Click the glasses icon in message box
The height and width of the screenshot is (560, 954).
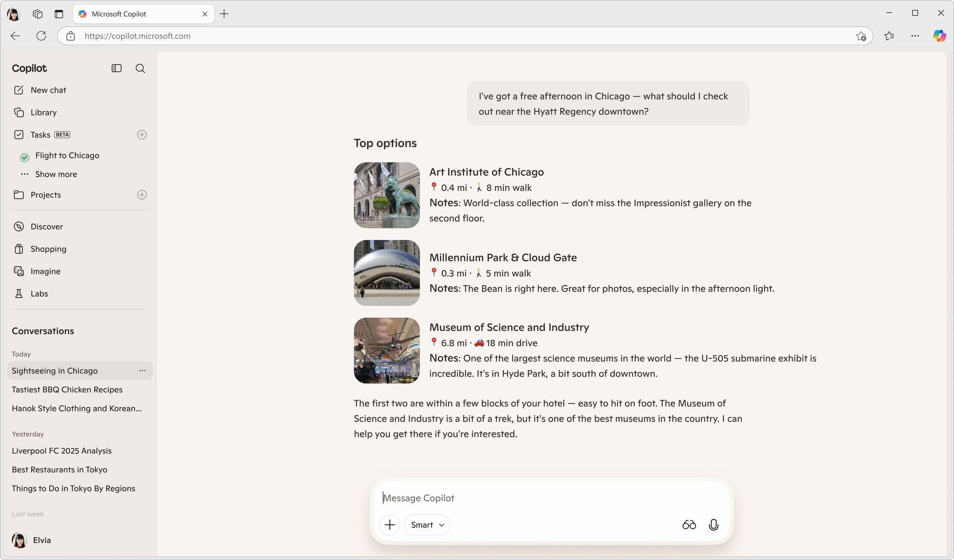(x=689, y=525)
